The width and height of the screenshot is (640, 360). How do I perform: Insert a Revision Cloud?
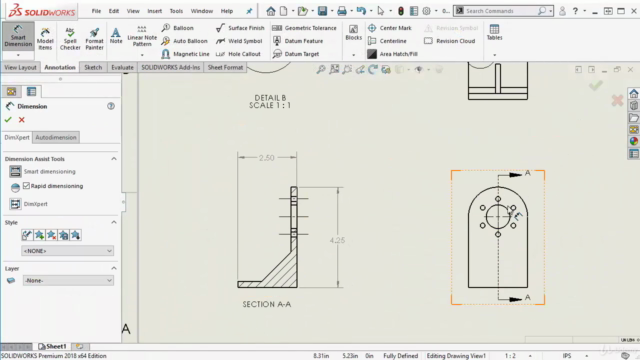tap(449, 41)
